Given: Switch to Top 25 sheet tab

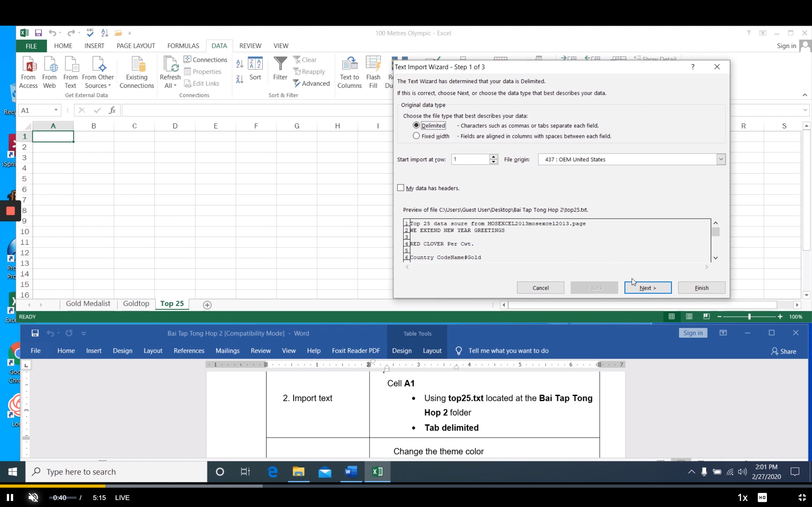Looking at the screenshot, I should point(171,304).
